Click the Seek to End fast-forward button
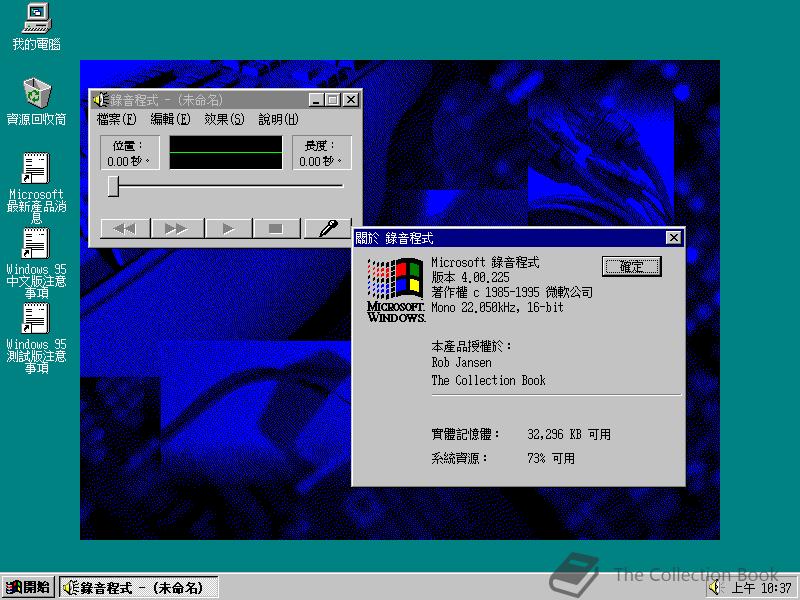Viewport: 800px width, 600px height. [x=177, y=229]
